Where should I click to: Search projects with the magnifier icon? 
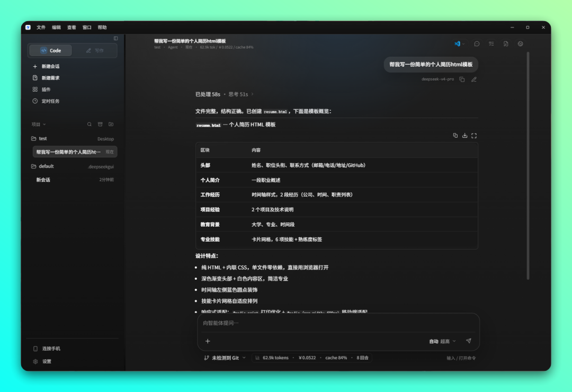pyautogui.click(x=90, y=124)
